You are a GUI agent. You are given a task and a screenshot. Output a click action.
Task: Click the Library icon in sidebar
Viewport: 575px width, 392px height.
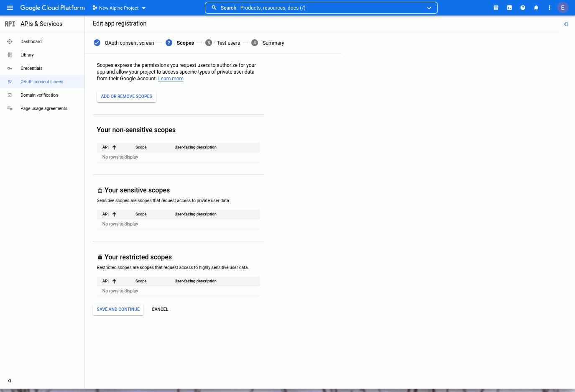pos(10,55)
